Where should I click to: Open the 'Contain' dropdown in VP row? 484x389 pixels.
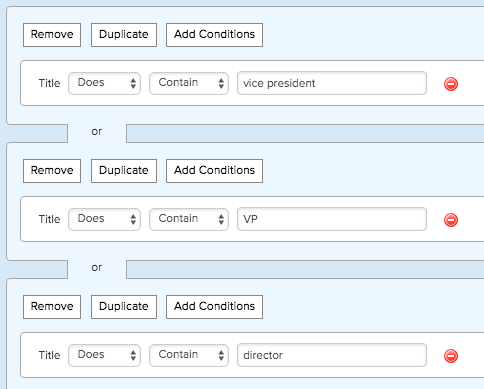[x=189, y=219]
